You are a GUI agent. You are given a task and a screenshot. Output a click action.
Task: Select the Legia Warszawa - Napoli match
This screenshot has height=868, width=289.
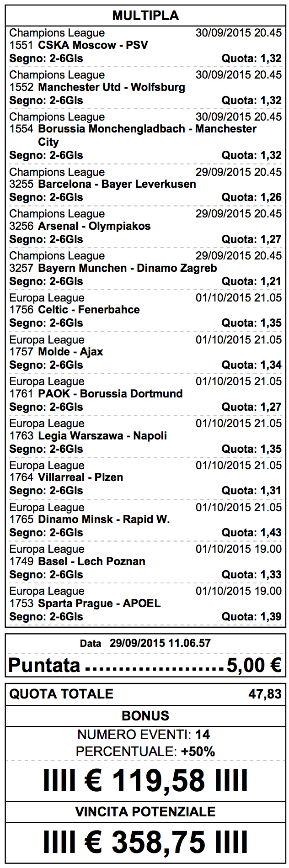[102, 436]
